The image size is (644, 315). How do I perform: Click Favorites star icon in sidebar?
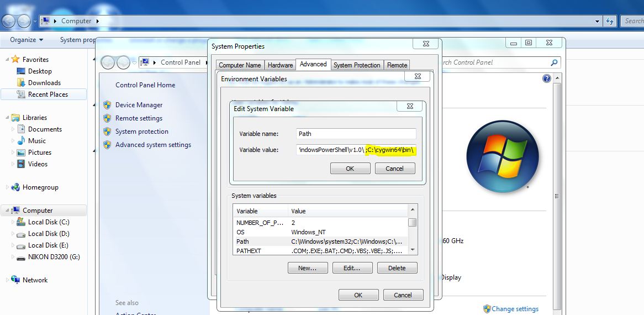pyautogui.click(x=15, y=59)
